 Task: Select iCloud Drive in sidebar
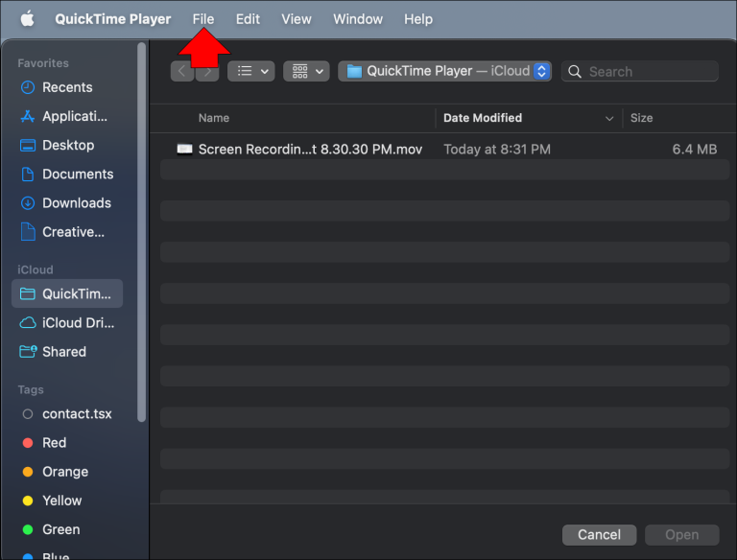(77, 322)
